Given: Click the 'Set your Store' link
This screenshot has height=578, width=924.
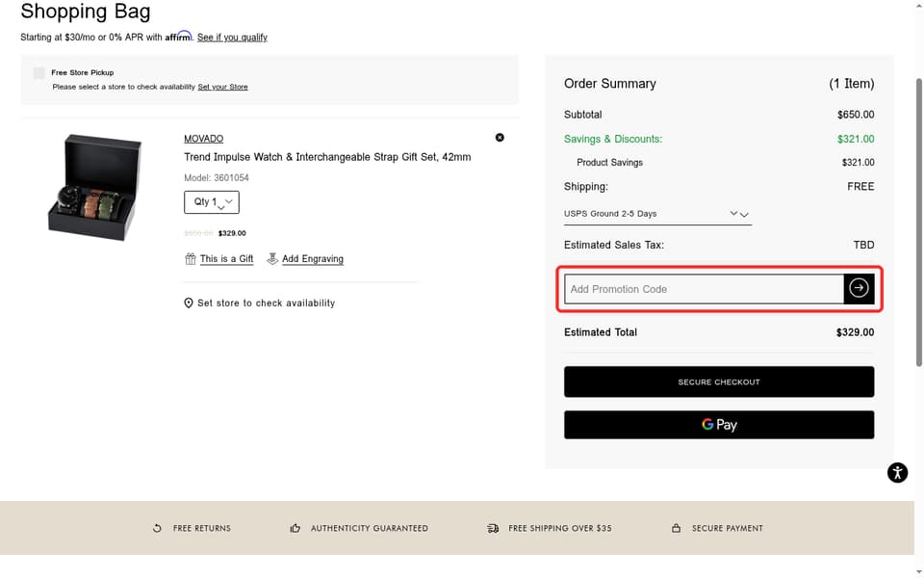Looking at the screenshot, I should pyautogui.click(x=222, y=87).
